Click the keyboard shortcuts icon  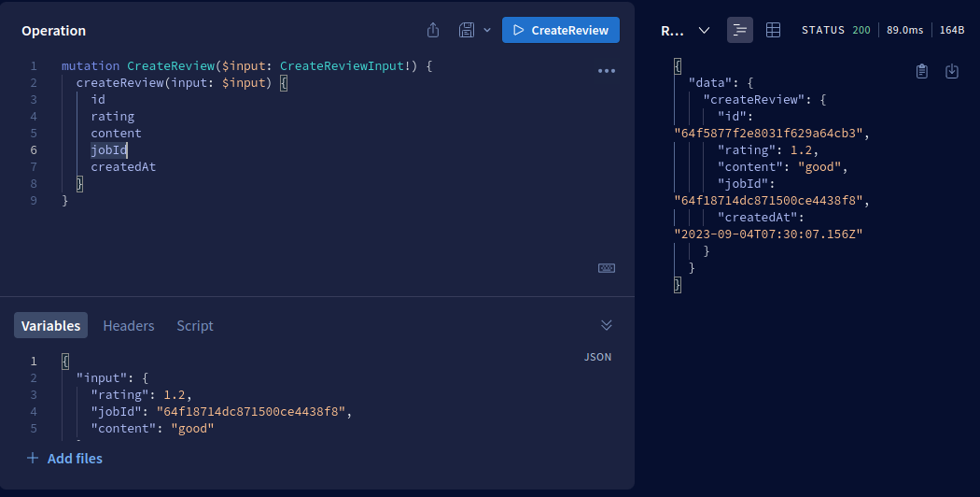pyautogui.click(x=607, y=268)
